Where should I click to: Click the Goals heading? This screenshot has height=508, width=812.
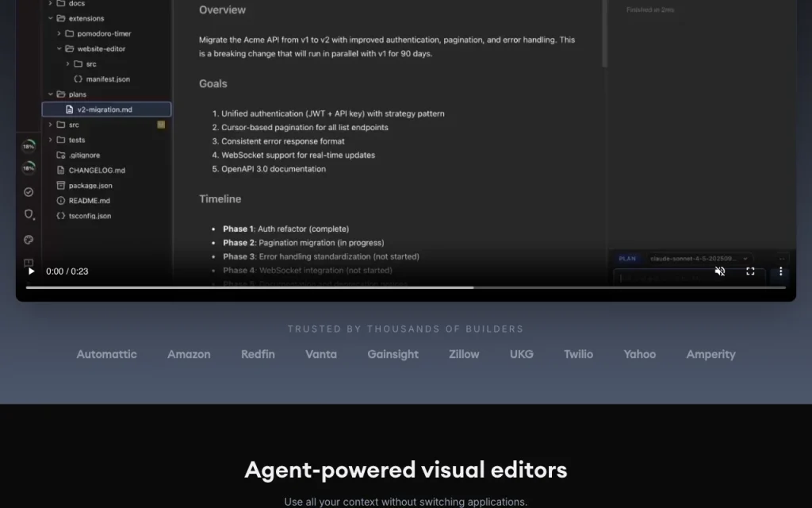[213, 83]
